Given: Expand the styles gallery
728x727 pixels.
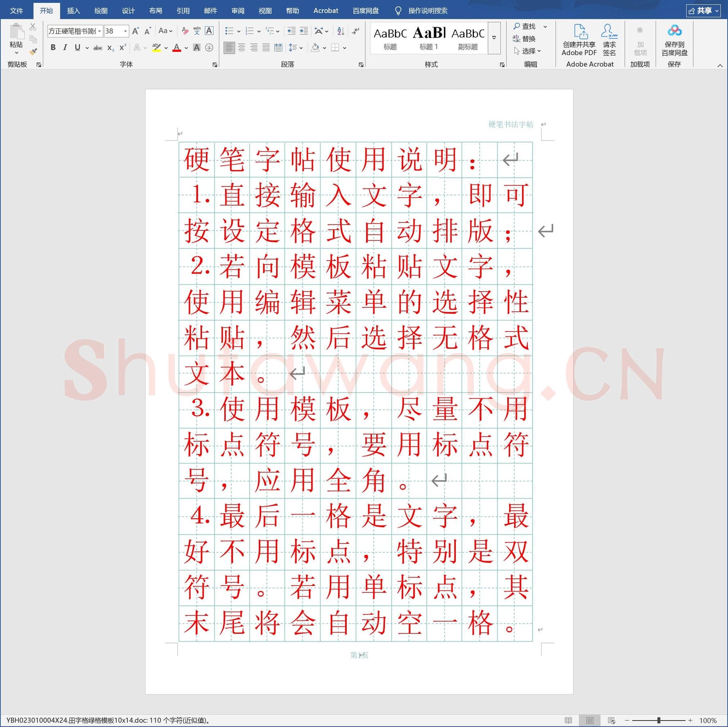Looking at the screenshot, I should click(x=494, y=38).
